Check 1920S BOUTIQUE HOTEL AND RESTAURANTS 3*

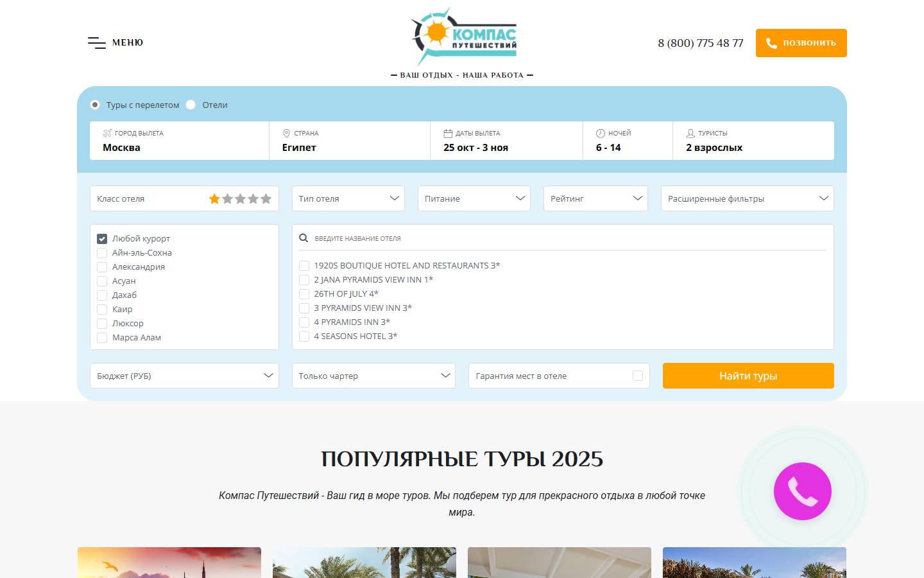pyautogui.click(x=304, y=265)
